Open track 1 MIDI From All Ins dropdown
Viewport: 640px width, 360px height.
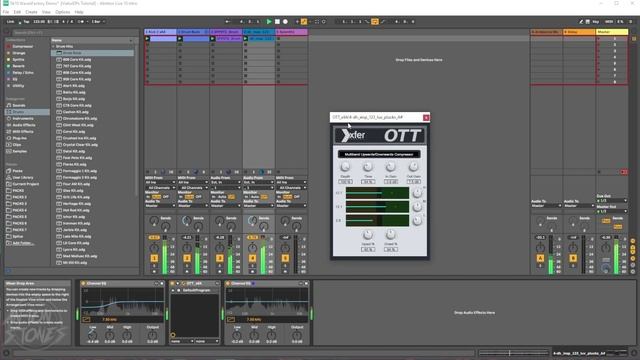coord(160,182)
